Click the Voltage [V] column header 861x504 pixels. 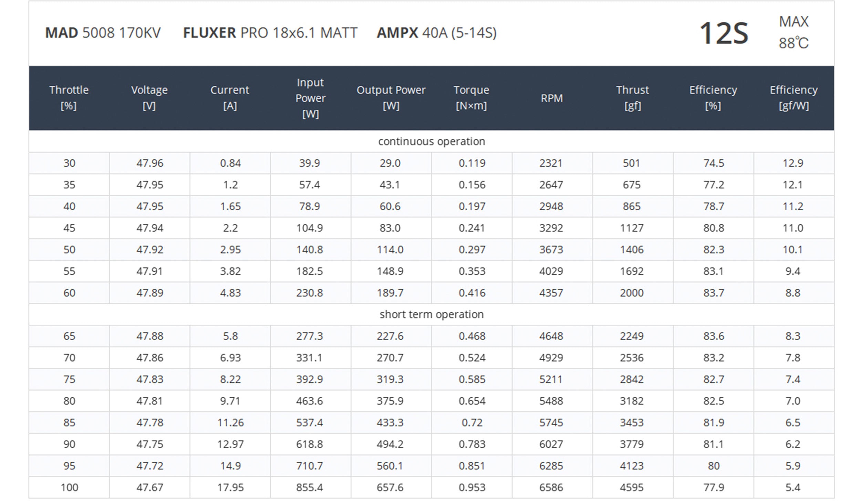tap(149, 98)
